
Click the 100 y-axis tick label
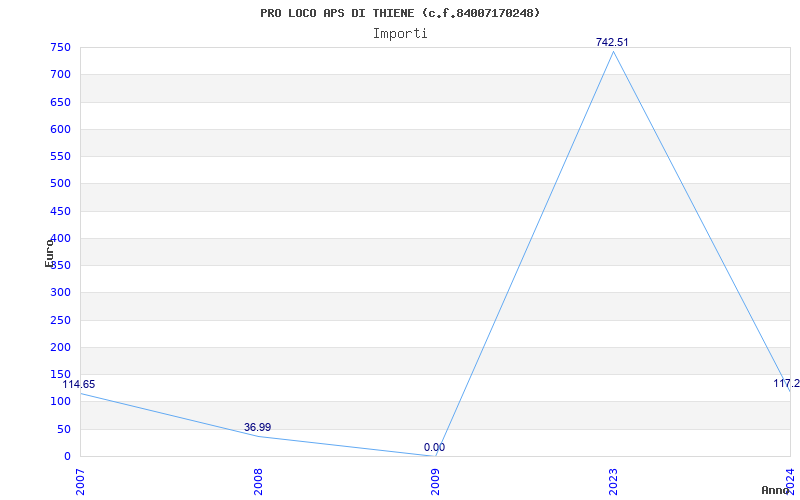point(60,402)
